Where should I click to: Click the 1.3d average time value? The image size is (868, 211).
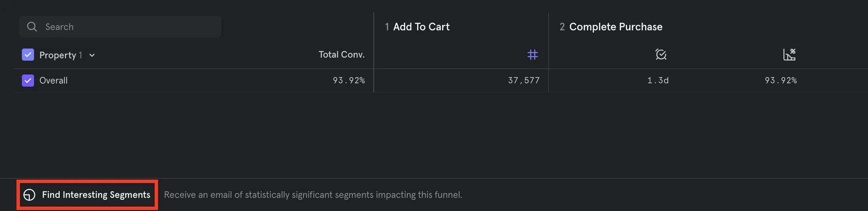[x=657, y=80]
